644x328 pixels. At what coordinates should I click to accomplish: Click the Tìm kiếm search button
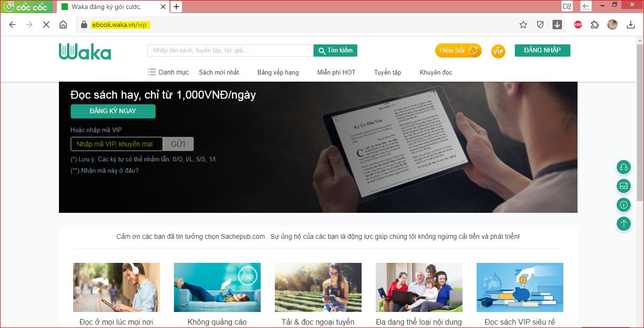pos(335,50)
